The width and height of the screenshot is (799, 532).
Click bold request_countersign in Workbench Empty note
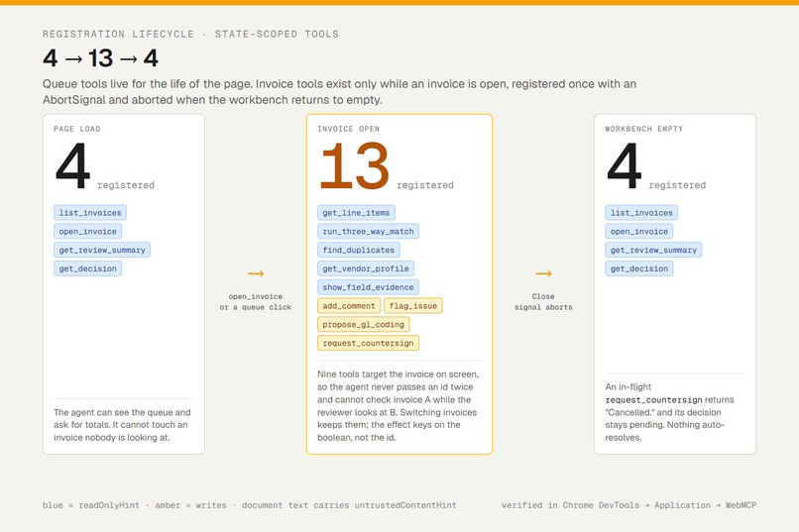click(x=654, y=400)
